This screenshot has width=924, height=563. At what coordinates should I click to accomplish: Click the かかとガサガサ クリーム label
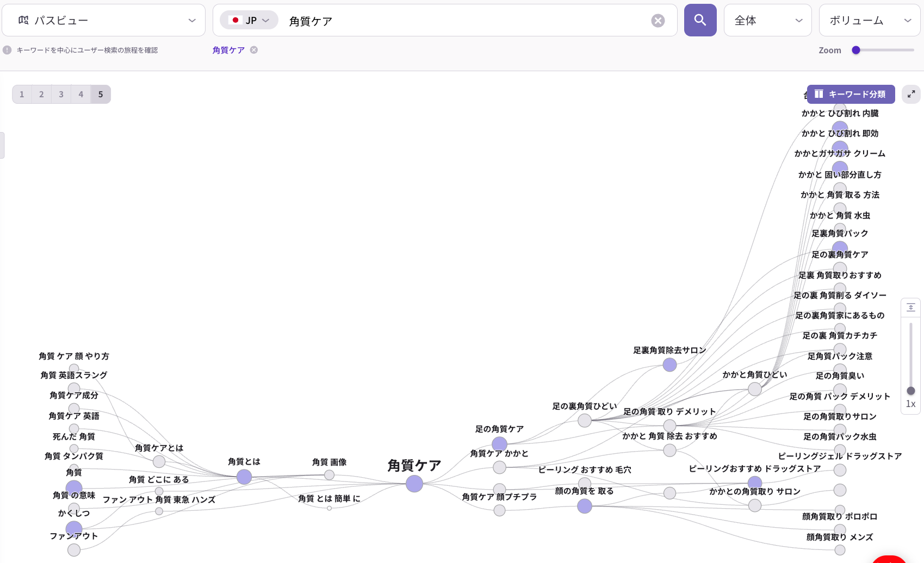(x=840, y=153)
